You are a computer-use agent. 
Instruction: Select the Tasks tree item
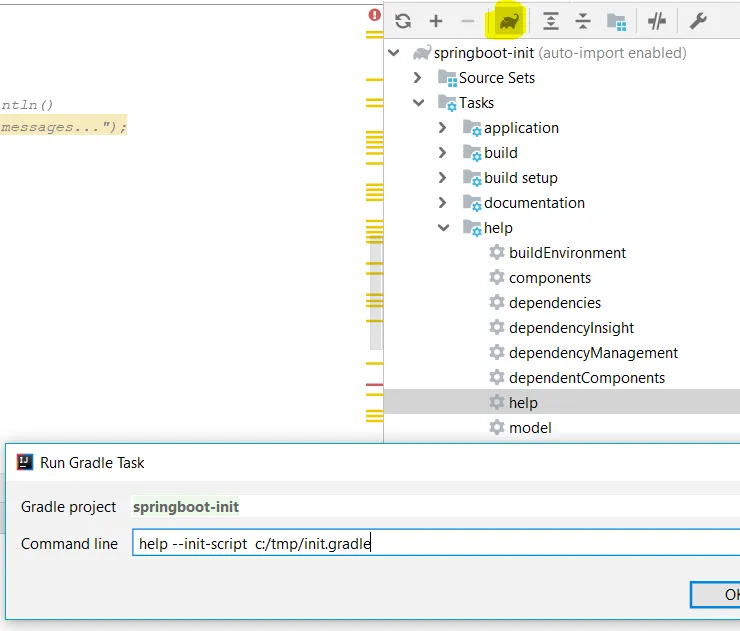click(476, 102)
